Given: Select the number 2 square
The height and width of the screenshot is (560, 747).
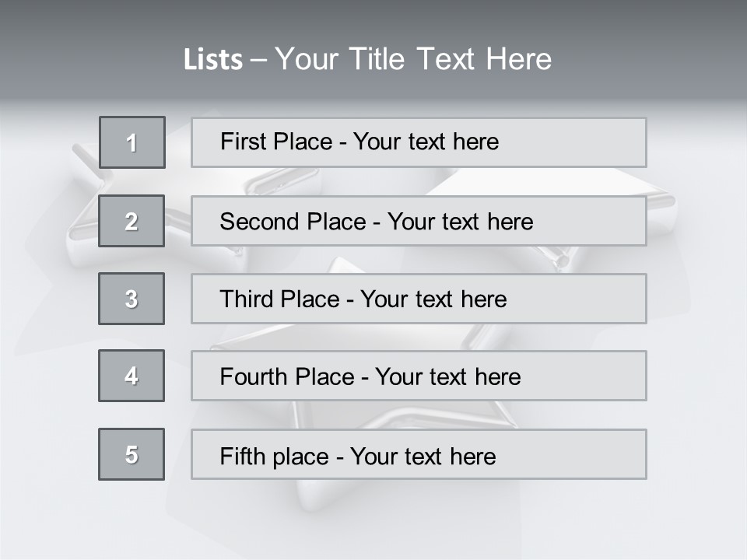Looking at the screenshot, I should tap(132, 221).
